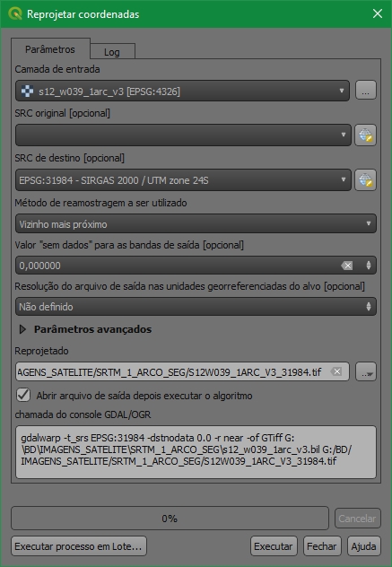Open the empty SRC original dropdown
392x567 pixels.
pyautogui.click(x=183, y=135)
